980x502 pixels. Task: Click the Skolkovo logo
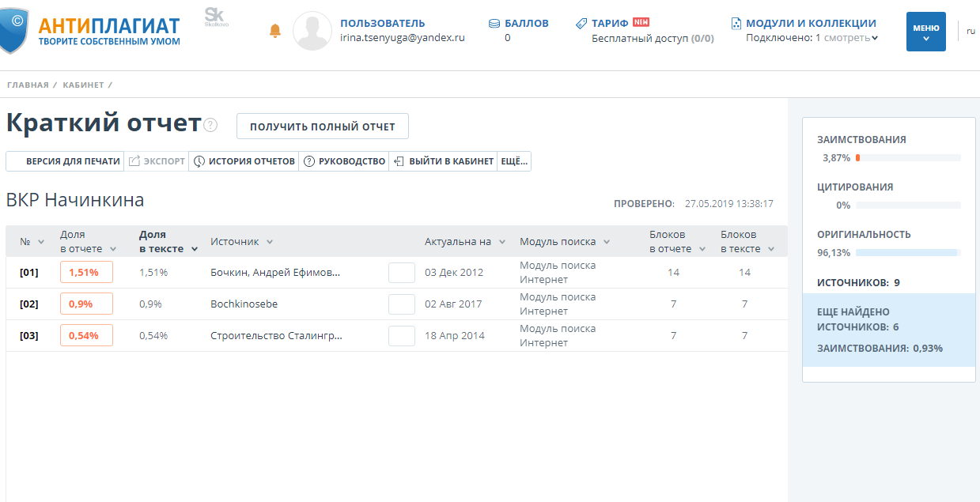[x=214, y=17]
